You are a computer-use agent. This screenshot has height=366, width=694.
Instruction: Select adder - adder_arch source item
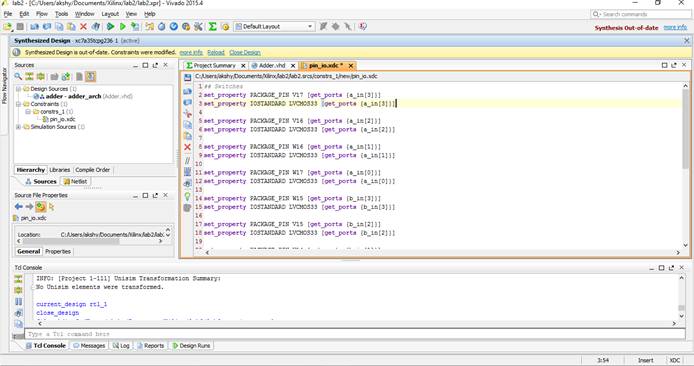[73, 96]
